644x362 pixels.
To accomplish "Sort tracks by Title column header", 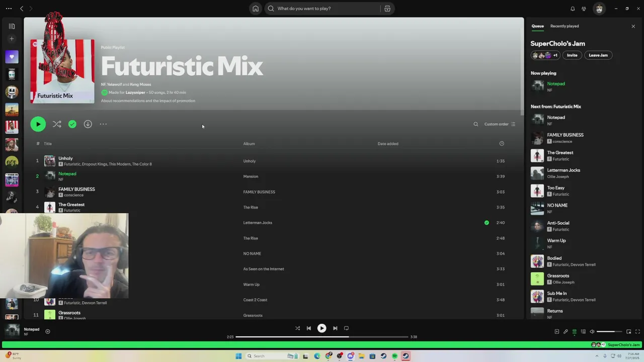I will [48, 144].
